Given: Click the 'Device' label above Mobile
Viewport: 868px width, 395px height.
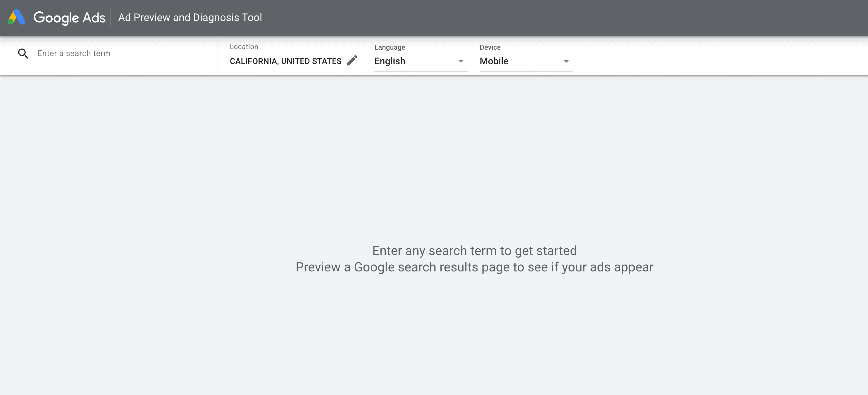Looking at the screenshot, I should (x=490, y=47).
